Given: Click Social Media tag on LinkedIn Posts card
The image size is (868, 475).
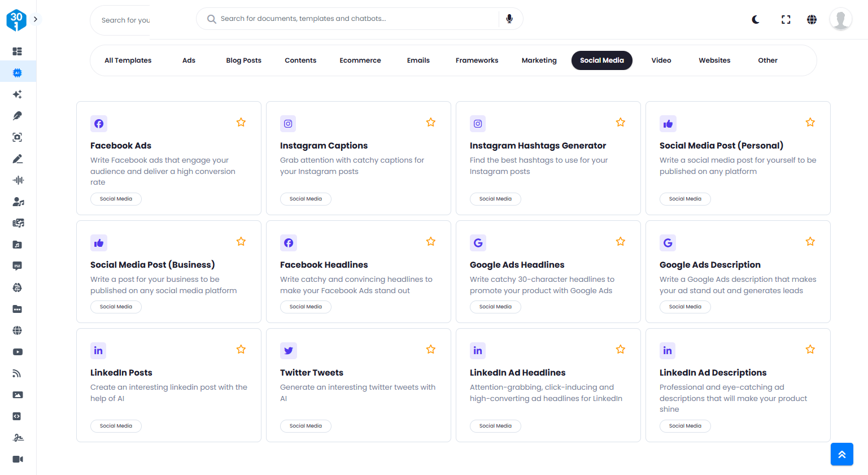Looking at the screenshot, I should 116,426.
